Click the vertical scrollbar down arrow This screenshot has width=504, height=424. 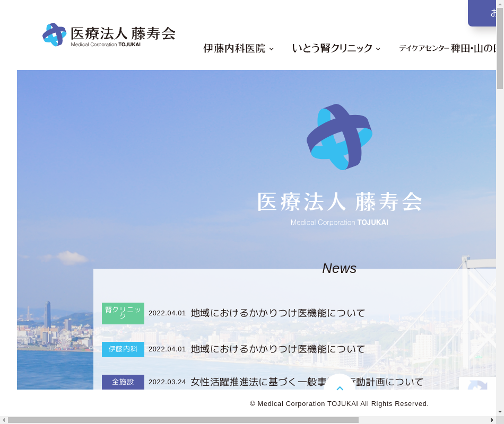tap(500, 411)
